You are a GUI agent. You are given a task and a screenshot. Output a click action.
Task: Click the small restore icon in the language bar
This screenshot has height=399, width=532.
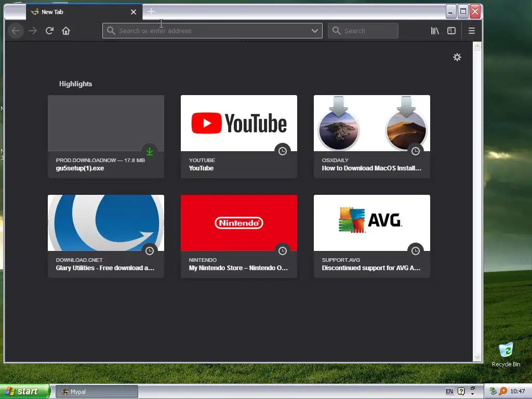[x=473, y=389]
